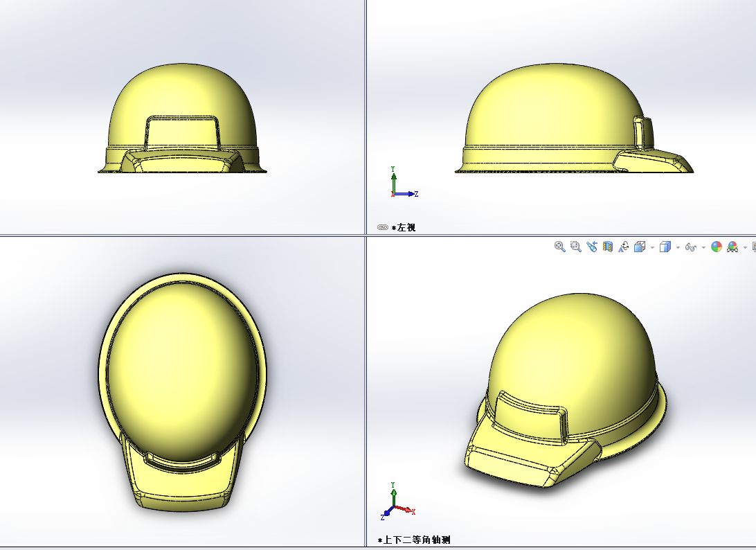Screen dimensions: 756x550
Task: Click the helmet visor in front-view viewport
Action: [x=182, y=164]
